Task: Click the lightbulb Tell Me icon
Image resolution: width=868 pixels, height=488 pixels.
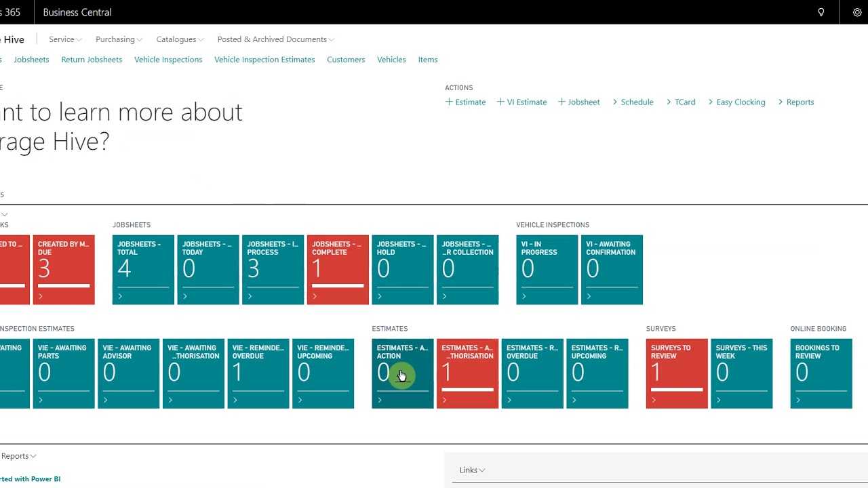Action: (x=821, y=12)
